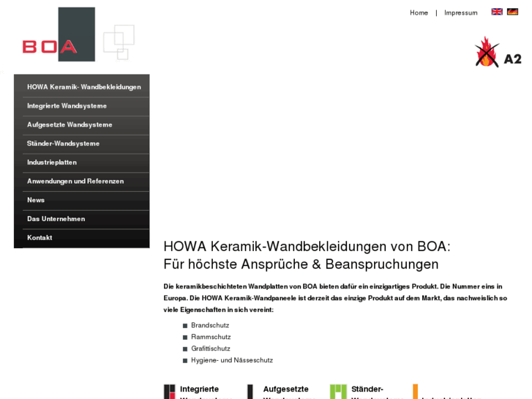Viewport: 532px width, 399px height.
Task: Click the Hygiene- und Nässeschutz item
Action: (x=232, y=360)
